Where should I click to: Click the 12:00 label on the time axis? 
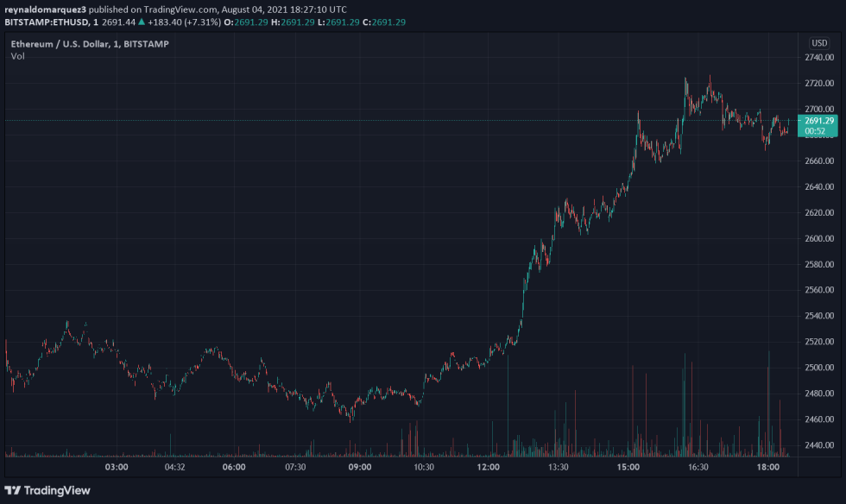coord(489,466)
